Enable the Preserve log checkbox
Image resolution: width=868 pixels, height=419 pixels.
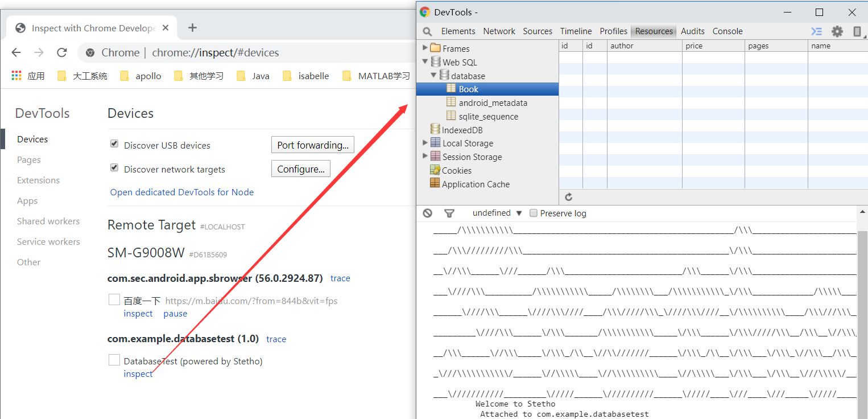coord(534,213)
